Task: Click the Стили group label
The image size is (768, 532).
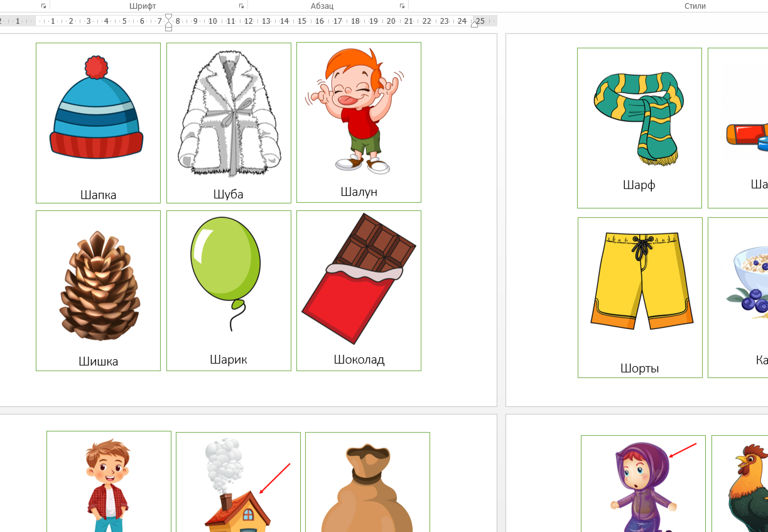Action: (695, 6)
